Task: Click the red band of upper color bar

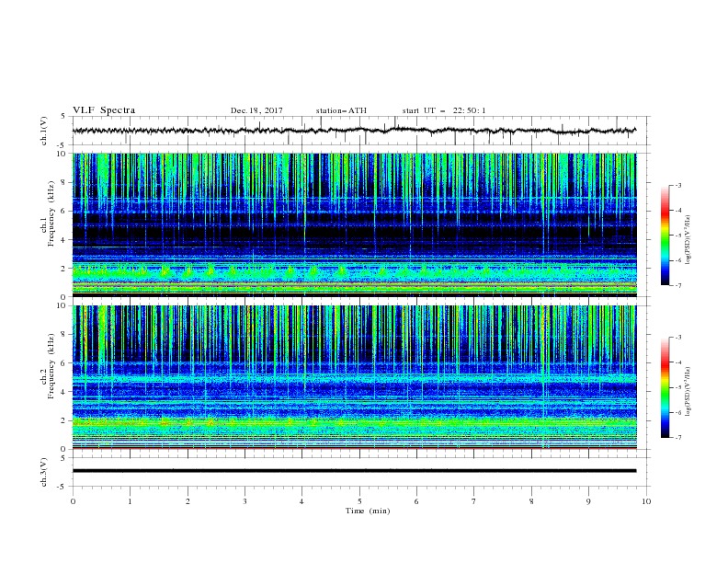Action: 665,213
